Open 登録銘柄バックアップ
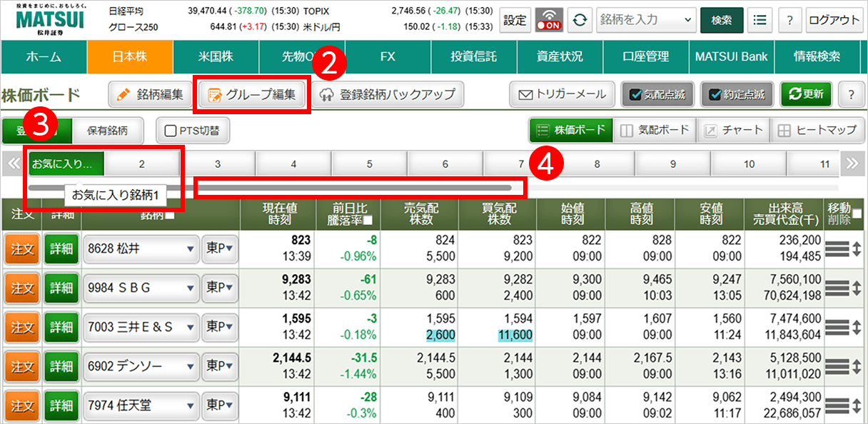Viewport: 868px width, 424px height. 388,94
